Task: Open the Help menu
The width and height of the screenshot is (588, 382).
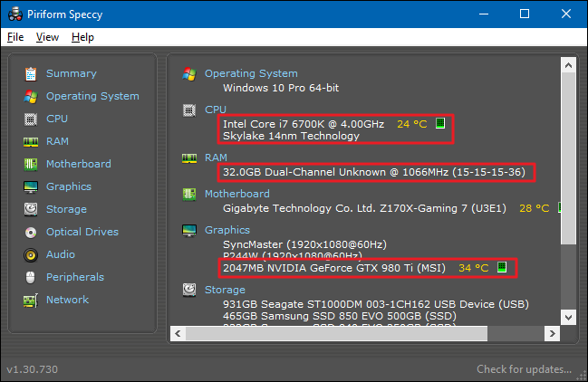Action: 82,37
